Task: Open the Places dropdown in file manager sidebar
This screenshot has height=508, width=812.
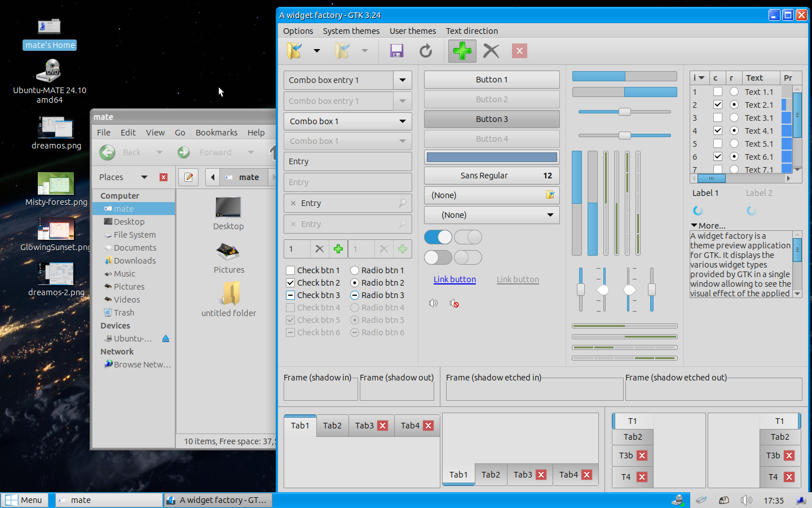Action: [144, 177]
